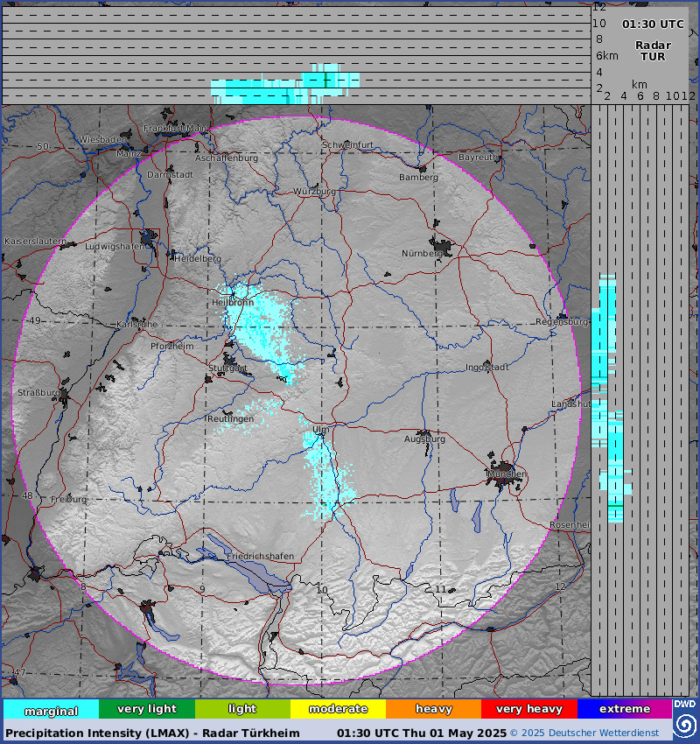The image size is (700, 744).
Task: Click the Ludwigshafen city label
Action: click(x=115, y=246)
